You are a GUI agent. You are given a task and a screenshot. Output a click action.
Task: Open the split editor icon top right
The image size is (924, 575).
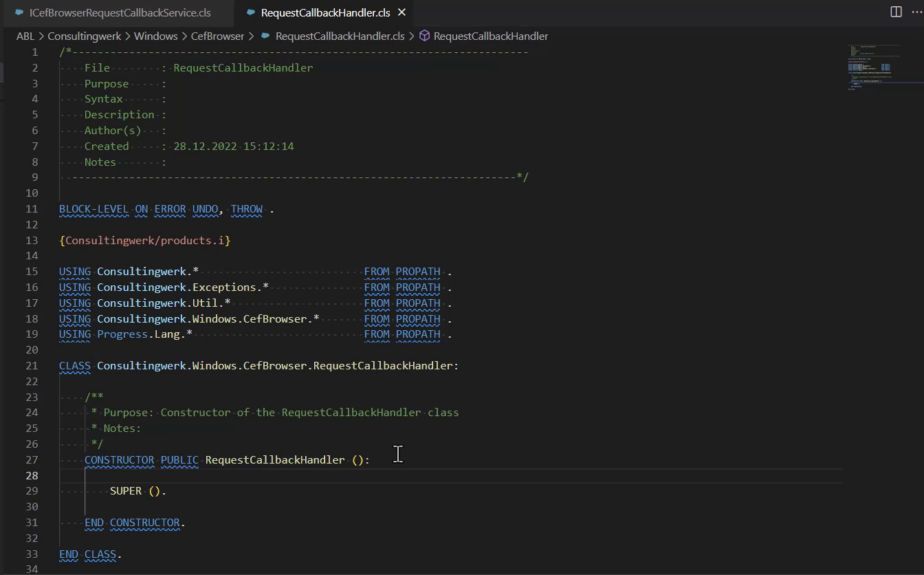[x=894, y=12]
